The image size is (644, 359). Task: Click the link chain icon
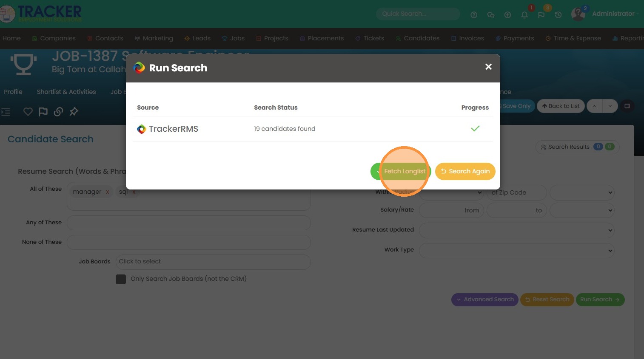(59, 112)
